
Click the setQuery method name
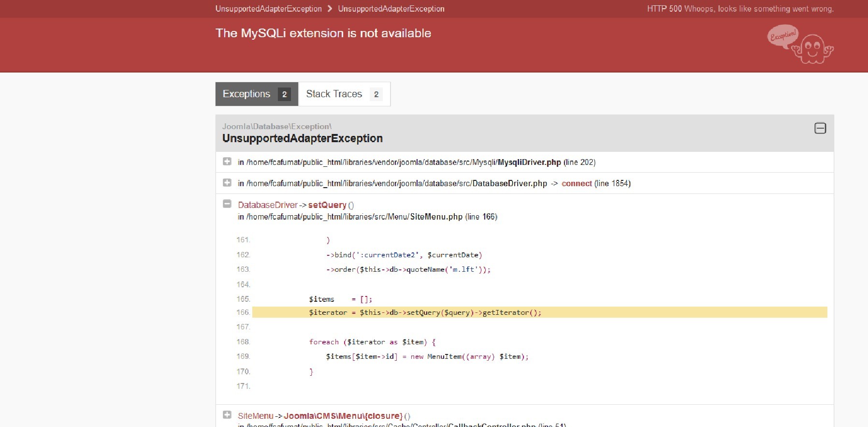pos(327,205)
